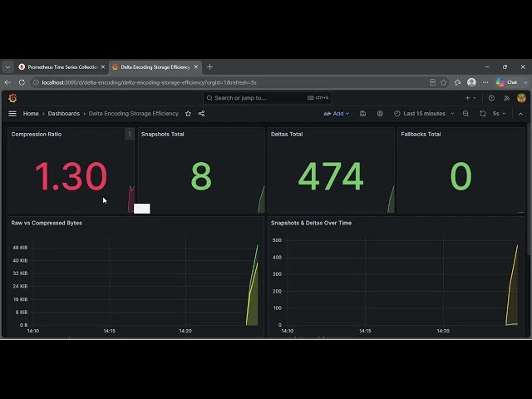Open the Last 15 minutes time picker

[424, 114]
